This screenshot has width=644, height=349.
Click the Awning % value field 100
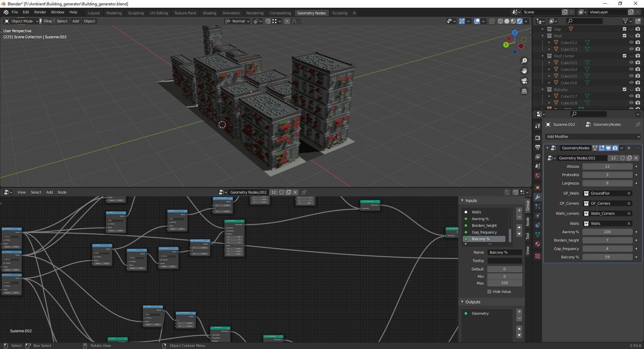tap(607, 232)
